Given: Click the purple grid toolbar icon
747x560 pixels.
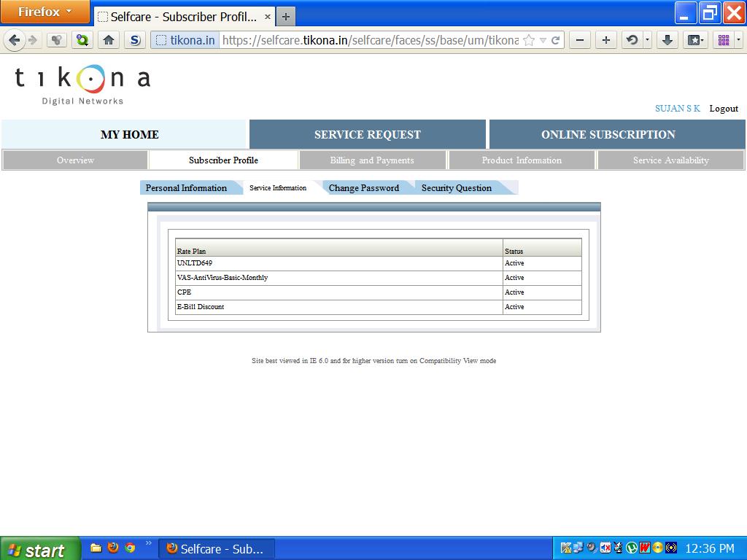Looking at the screenshot, I should 724,40.
